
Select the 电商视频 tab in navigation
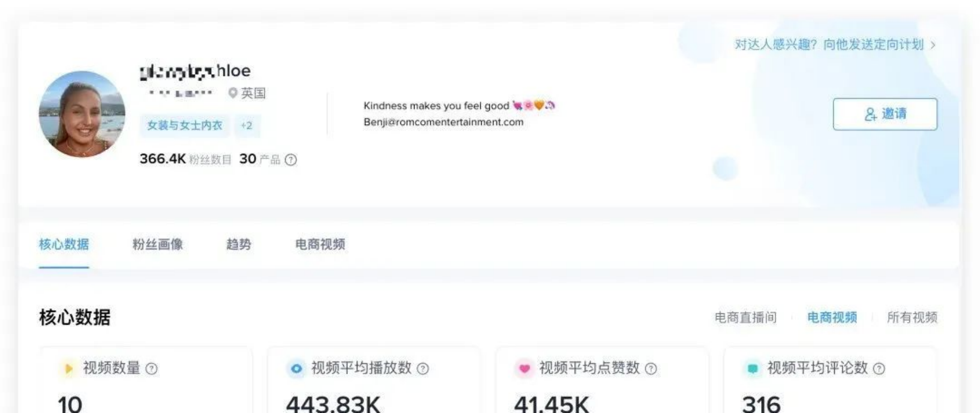click(320, 244)
